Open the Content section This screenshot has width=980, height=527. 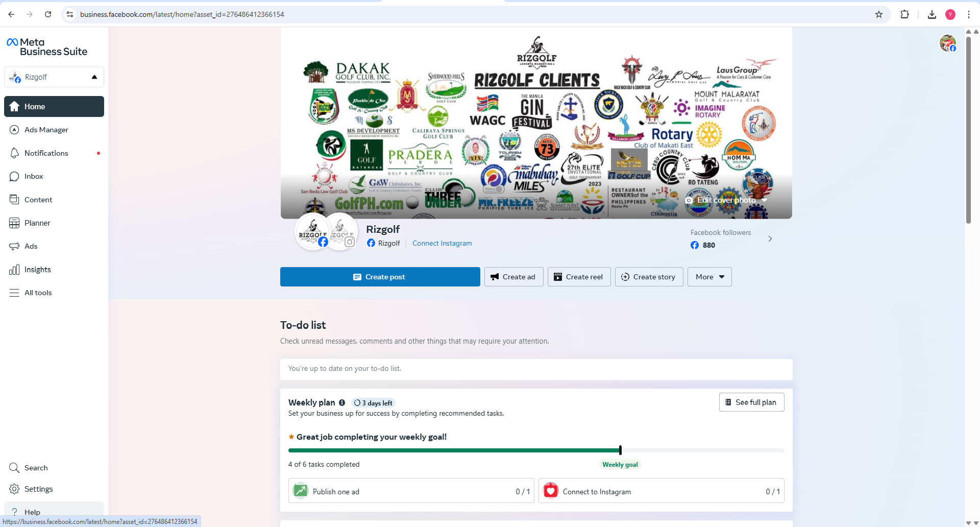pos(54,200)
